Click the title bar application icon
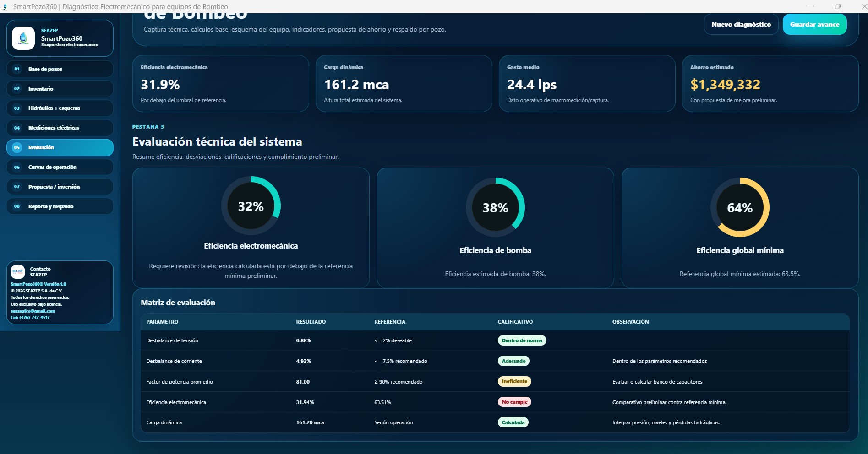Screen dimensions: 868x454 [x=5, y=6]
